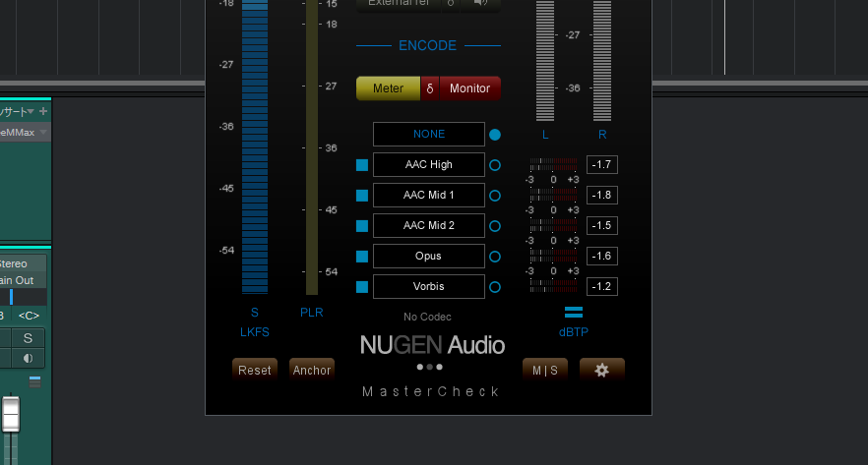Select the NONE codec radio button
This screenshot has height=465, width=868.
point(495,135)
